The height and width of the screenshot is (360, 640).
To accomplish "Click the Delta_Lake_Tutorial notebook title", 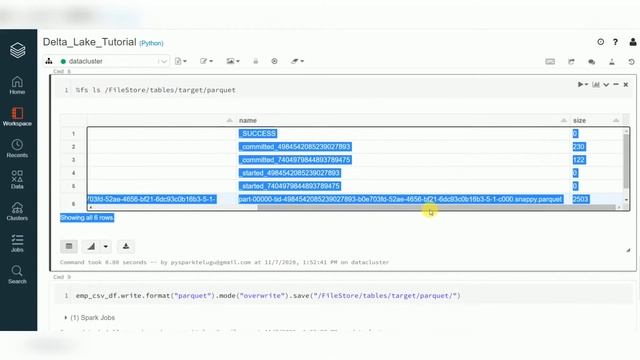I will coord(89,42).
